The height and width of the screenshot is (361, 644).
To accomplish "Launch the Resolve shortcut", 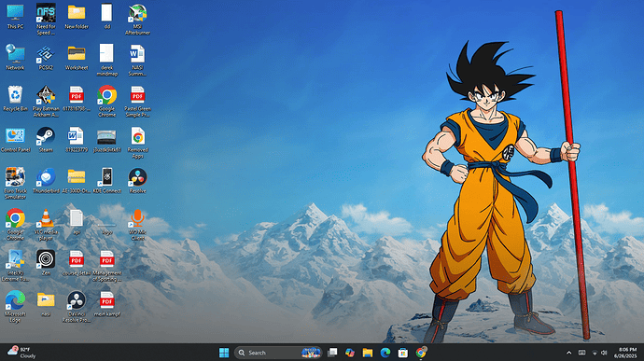I will pyautogui.click(x=137, y=181).
